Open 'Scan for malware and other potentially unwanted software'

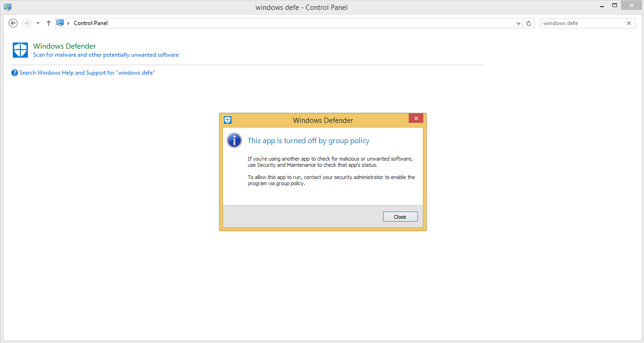tap(106, 55)
